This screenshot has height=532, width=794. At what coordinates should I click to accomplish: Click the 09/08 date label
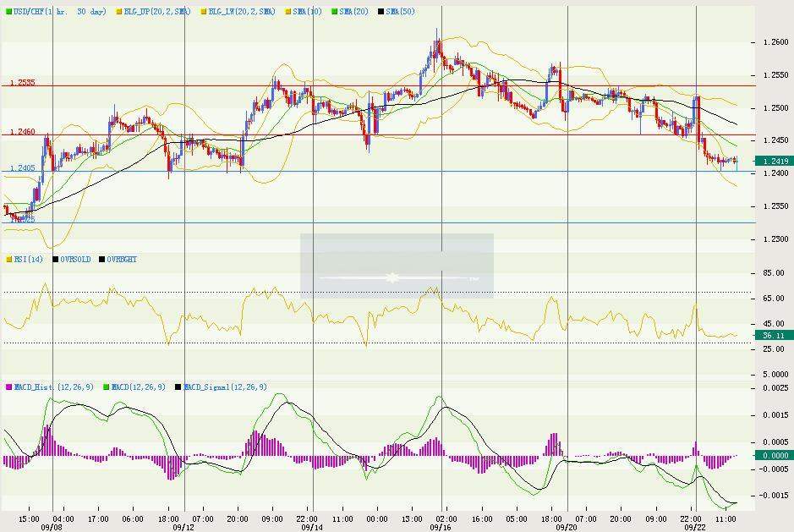pyautogui.click(x=52, y=527)
